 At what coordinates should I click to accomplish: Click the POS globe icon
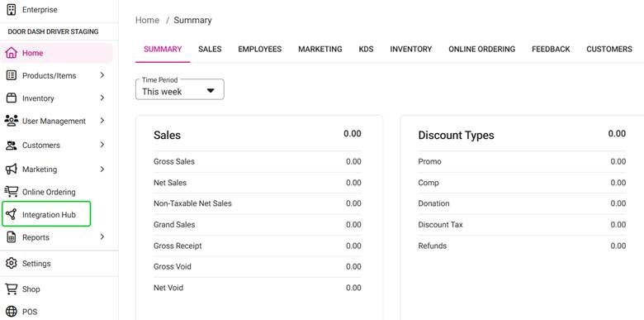(12, 312)
